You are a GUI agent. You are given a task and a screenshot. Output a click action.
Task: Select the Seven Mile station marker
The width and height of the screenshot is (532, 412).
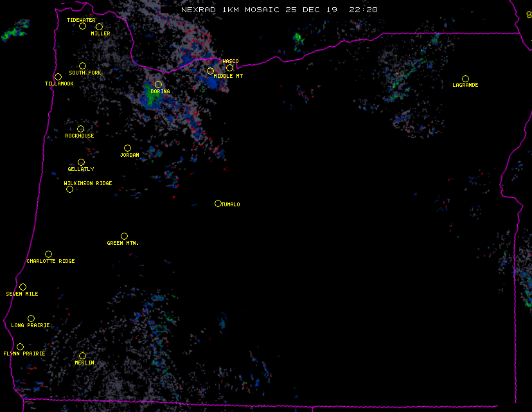(22, 287)
